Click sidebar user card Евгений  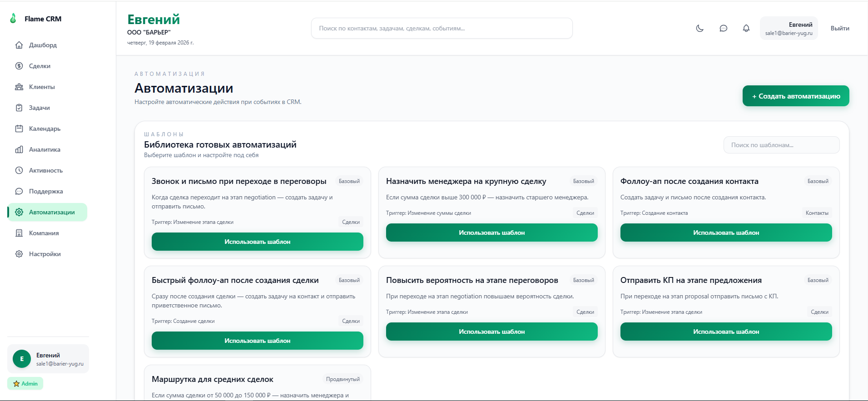pos(48,359)
